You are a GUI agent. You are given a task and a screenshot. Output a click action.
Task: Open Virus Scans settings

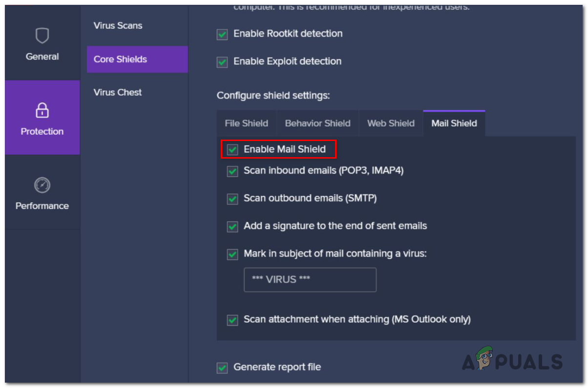tap(118, 25)
